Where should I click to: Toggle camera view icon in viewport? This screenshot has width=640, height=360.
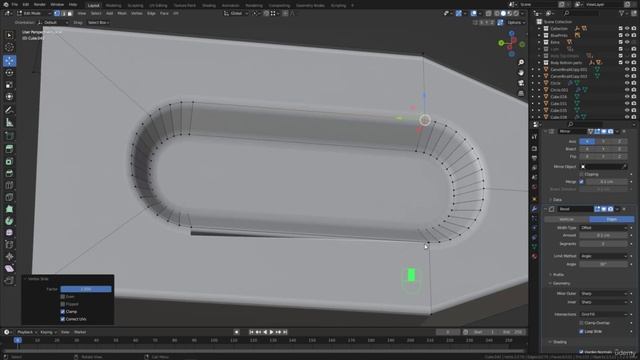(521, 83)
